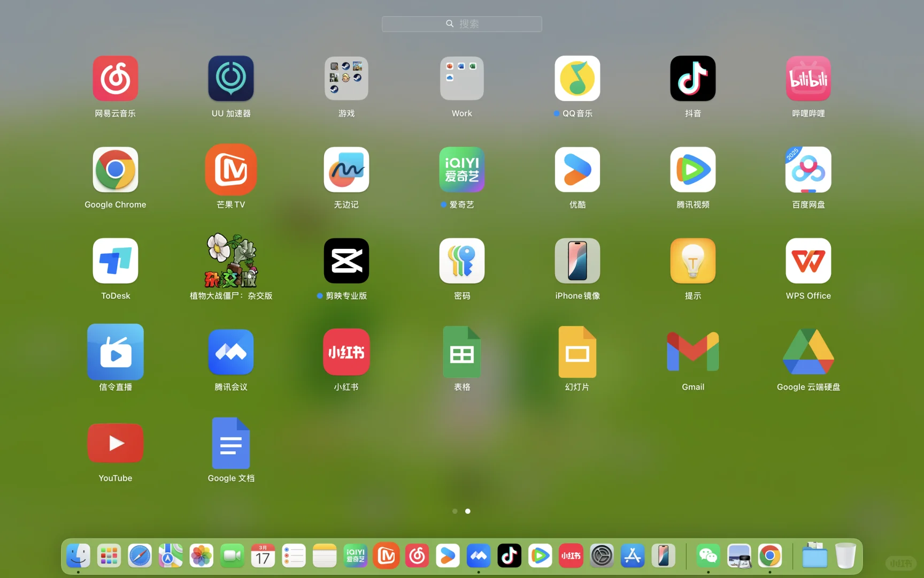Open the 游戏 folder
The image size is (924, 578).
346,79
